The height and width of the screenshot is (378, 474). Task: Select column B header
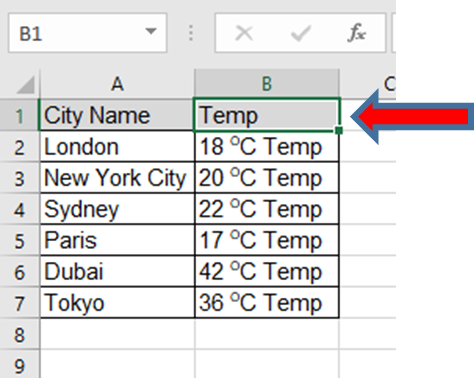click(x=267, y=83)
